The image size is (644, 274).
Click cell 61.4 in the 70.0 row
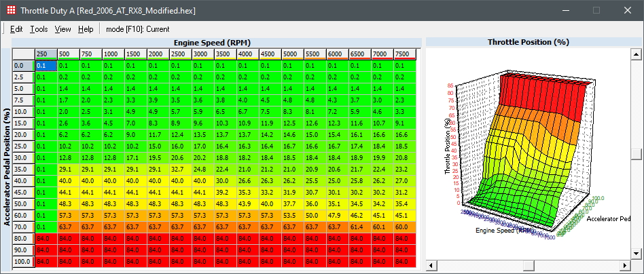pos(360,227)
